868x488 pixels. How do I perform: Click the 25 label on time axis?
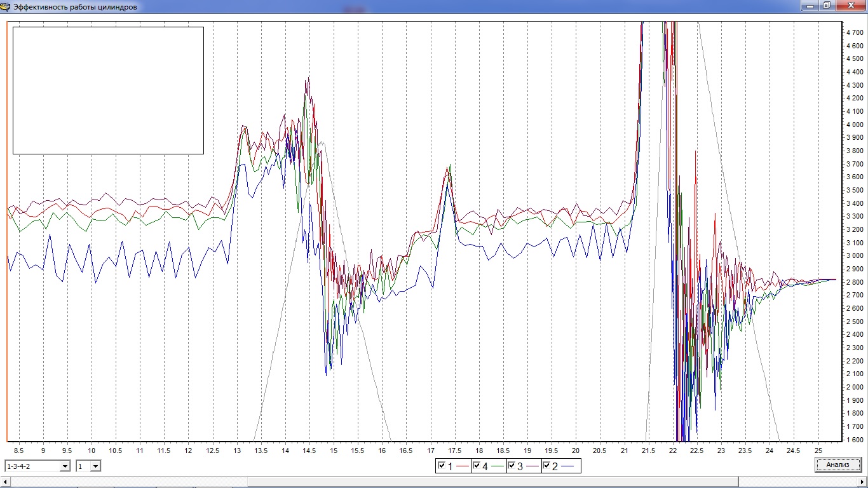point(818,451)
